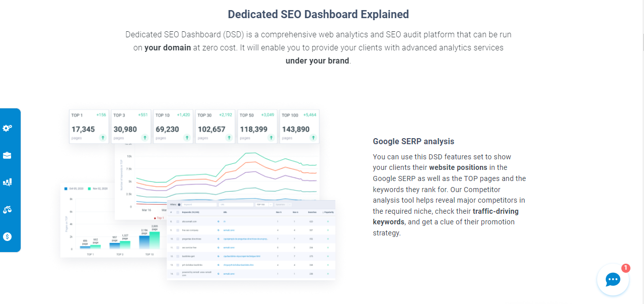Click the green up arrow in the TOP 10 card
Viewport: 644px width, 304px height.
coord(187,137)
